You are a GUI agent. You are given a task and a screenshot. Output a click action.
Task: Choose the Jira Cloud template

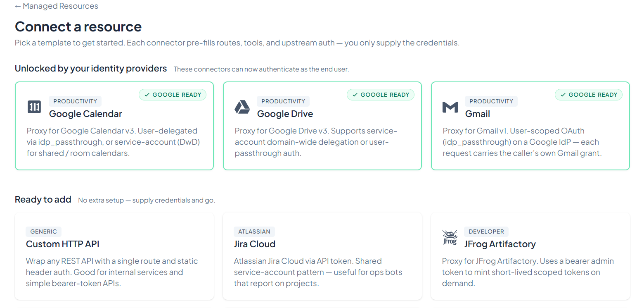pos(322,256)
